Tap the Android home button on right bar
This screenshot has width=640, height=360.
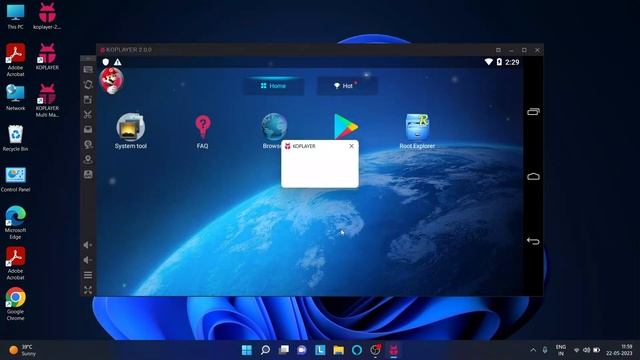(x=533, y=176)
